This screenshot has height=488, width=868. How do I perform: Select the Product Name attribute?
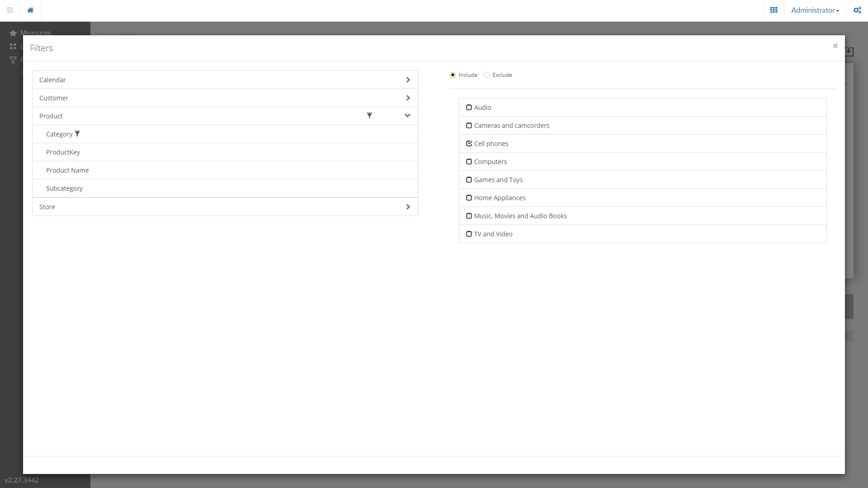point(67,170)
